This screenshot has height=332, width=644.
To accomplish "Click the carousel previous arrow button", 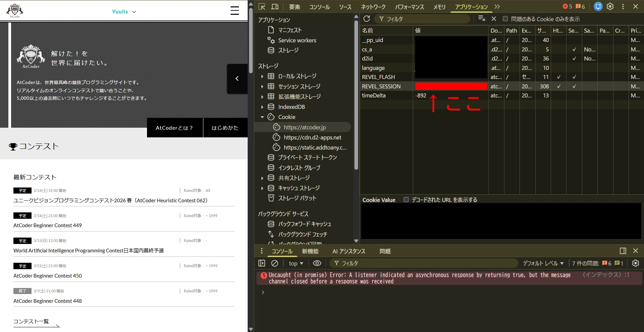I will coord(237,79).
